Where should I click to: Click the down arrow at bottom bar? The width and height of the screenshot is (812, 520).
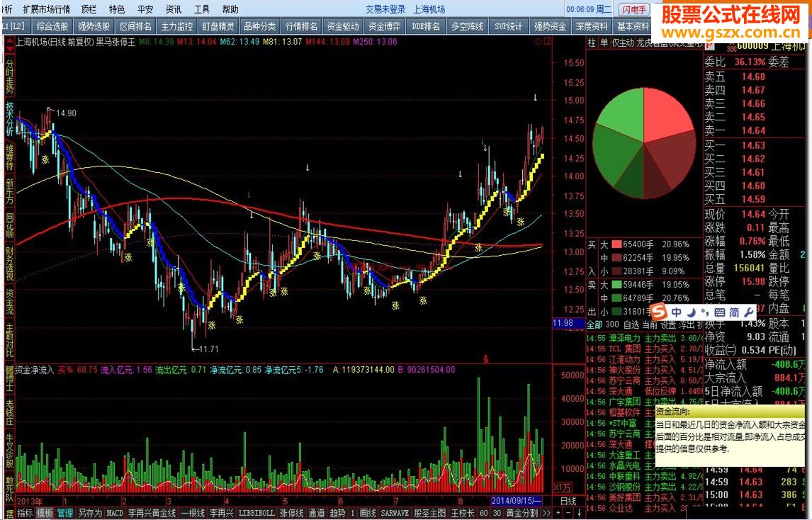click(x=580, y=513)
